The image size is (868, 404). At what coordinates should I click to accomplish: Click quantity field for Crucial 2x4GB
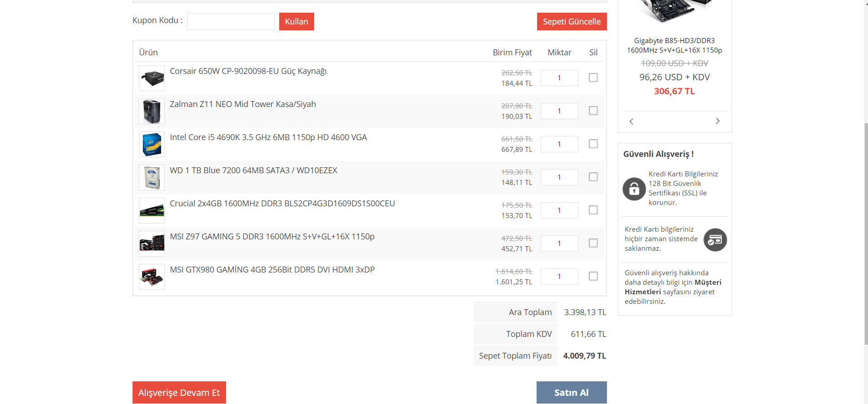point(559,210)
